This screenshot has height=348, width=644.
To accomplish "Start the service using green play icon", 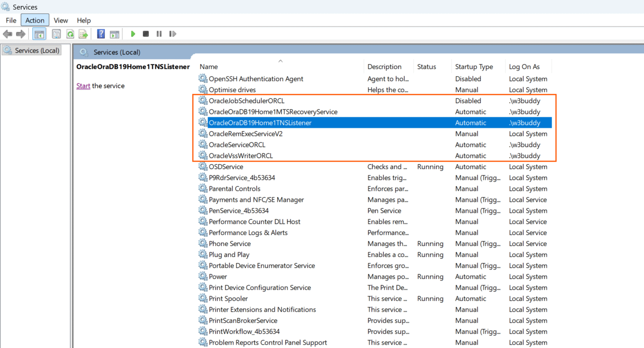I will pyautogui.click(x=133, y=34).
